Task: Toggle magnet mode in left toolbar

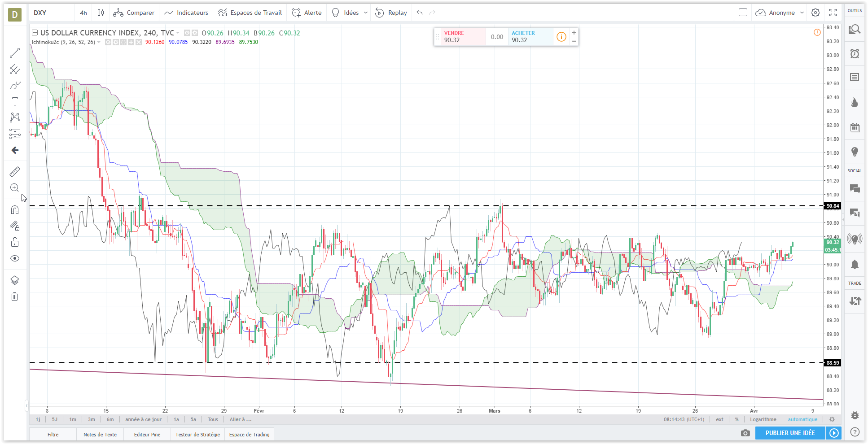Action: tap(15, 210)
